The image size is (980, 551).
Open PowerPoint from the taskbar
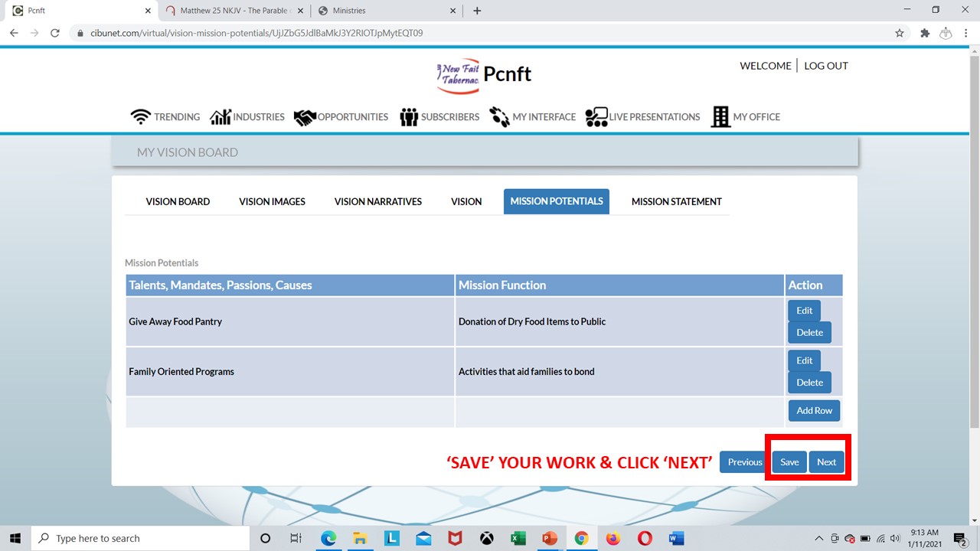click(x=549, y=538)
